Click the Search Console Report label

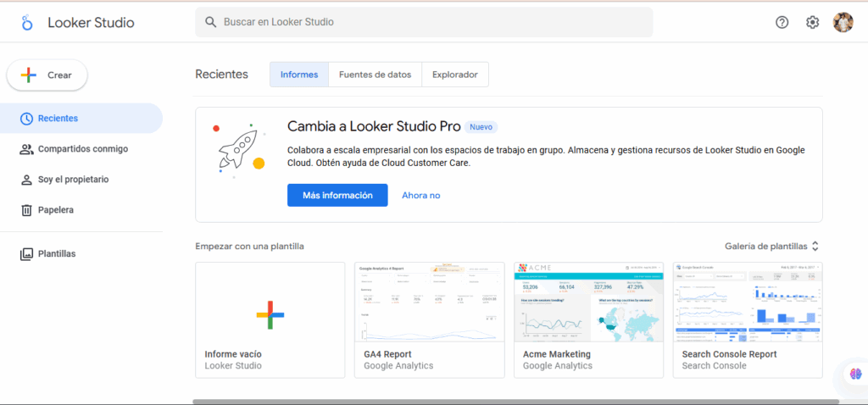[730, 354]
